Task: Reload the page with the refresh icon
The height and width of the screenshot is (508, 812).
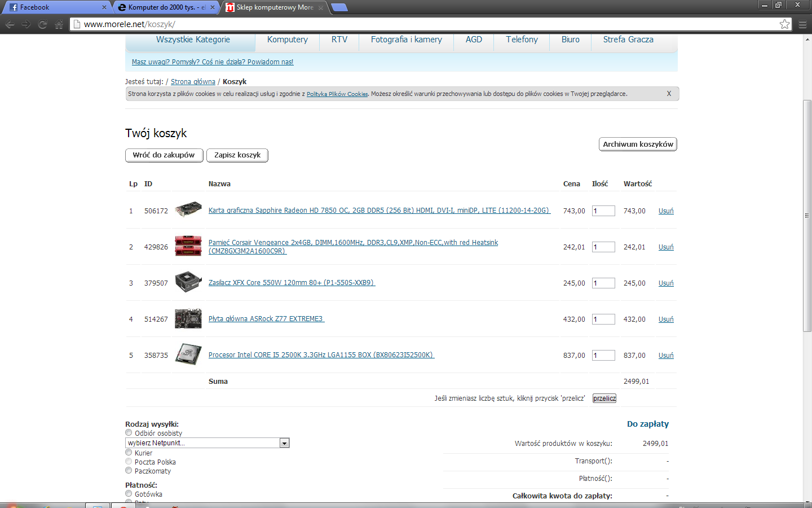Action: tap(42, 24)
